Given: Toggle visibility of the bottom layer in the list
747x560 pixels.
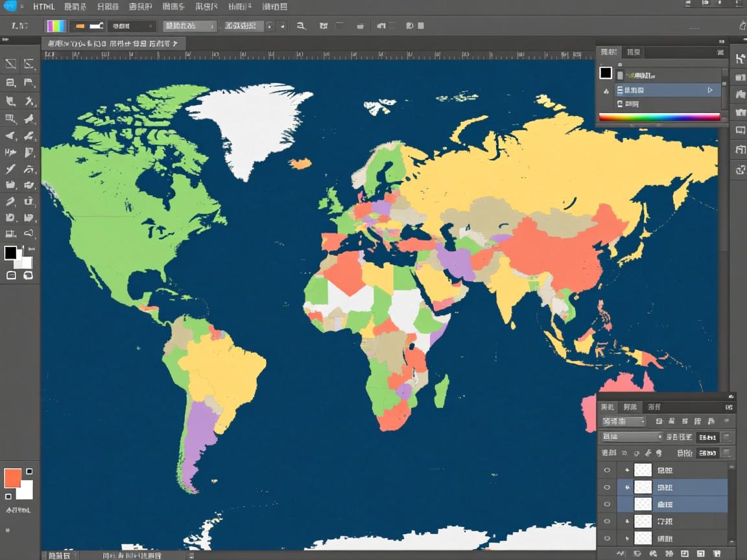Looking at the screenshot, I should click(607, 538).
